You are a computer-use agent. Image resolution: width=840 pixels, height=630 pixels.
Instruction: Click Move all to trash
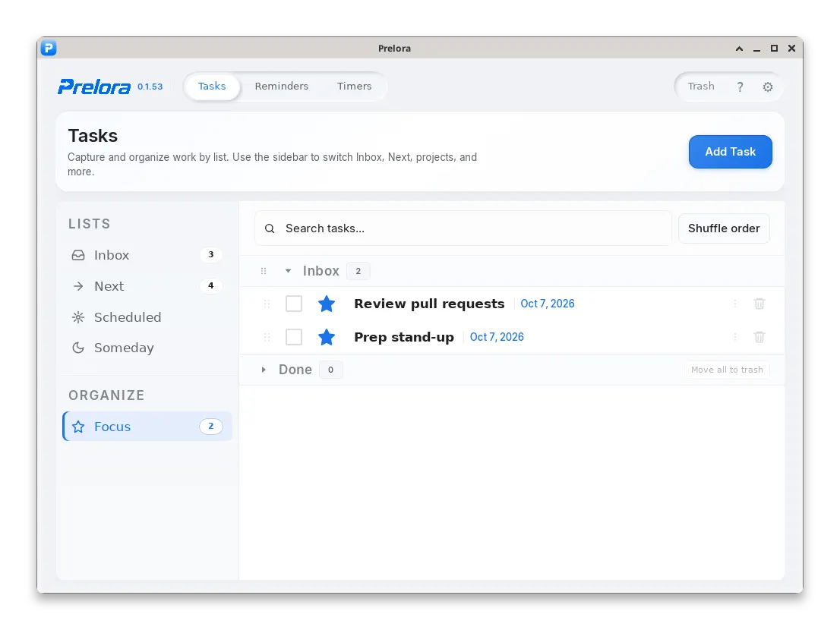(727, 370)
